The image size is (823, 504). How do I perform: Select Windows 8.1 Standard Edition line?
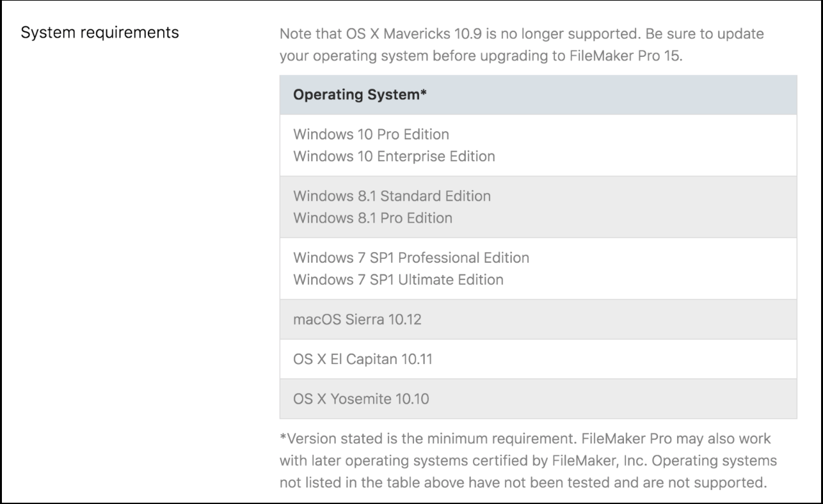pyautogui.click(x=392, y=196)
